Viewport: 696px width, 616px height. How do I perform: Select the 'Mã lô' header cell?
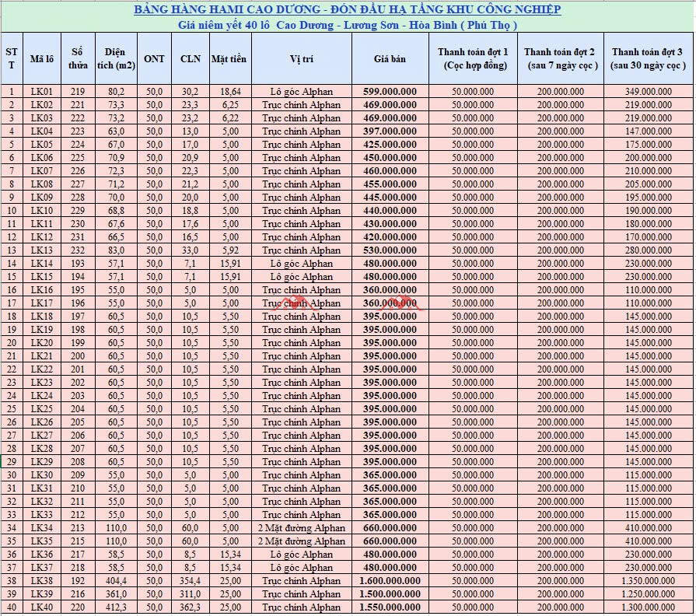pyautogui.click(x=41, y=58)
